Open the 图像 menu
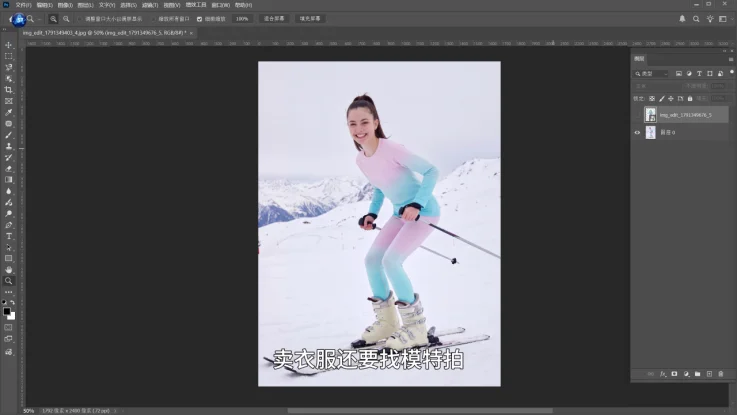 click(x=65, y=5)
